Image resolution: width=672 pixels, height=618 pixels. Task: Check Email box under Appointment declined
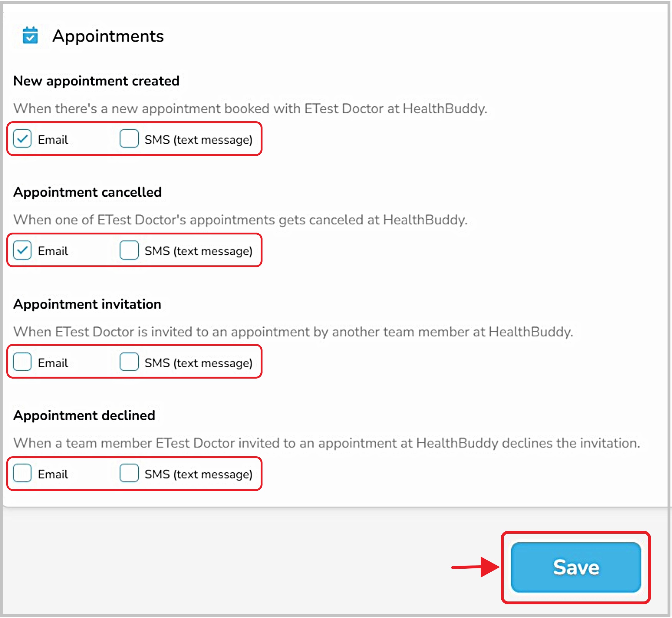point(22,473)
